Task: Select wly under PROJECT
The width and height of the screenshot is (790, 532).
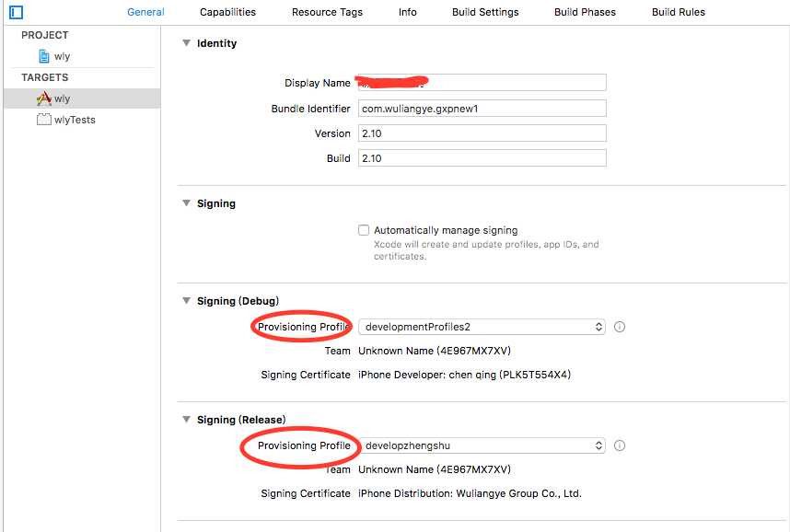Action: pos(62,56)
